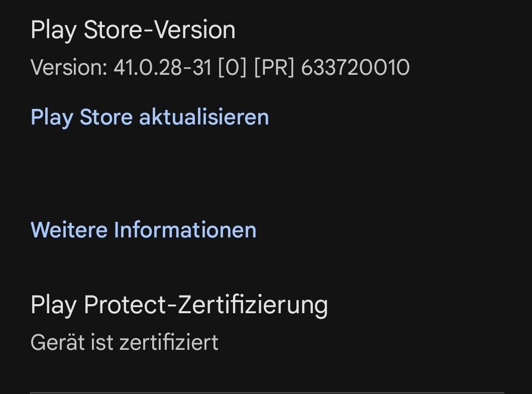
Task: Tap the word 'Weitere' in the blue link
Action: pos(69,230)
